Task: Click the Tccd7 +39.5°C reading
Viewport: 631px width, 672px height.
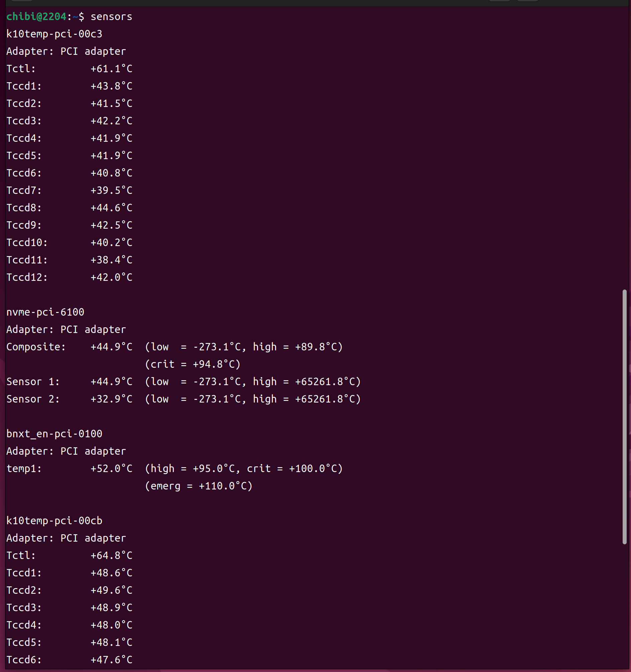Action: pyautogui.click(x=111, y=190)
